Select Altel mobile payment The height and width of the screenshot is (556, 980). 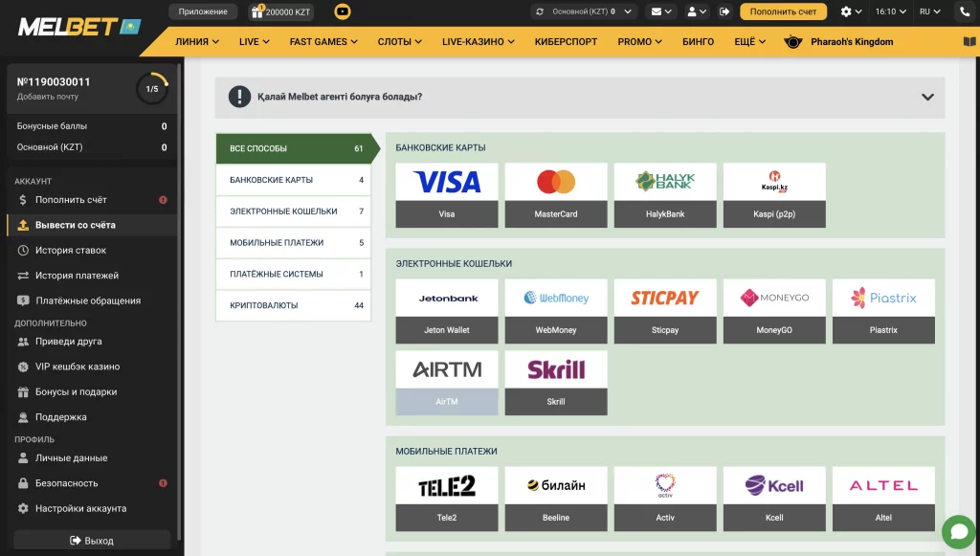883,499
